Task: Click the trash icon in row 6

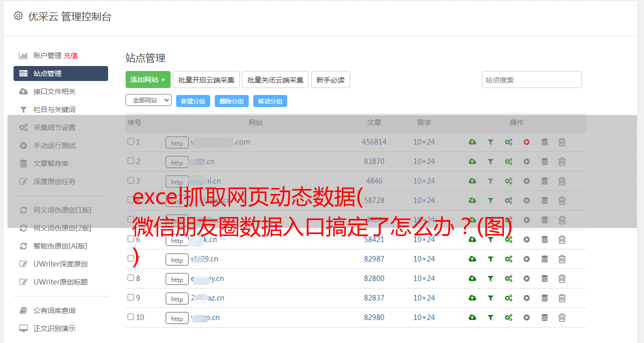Action: [562, 239]
